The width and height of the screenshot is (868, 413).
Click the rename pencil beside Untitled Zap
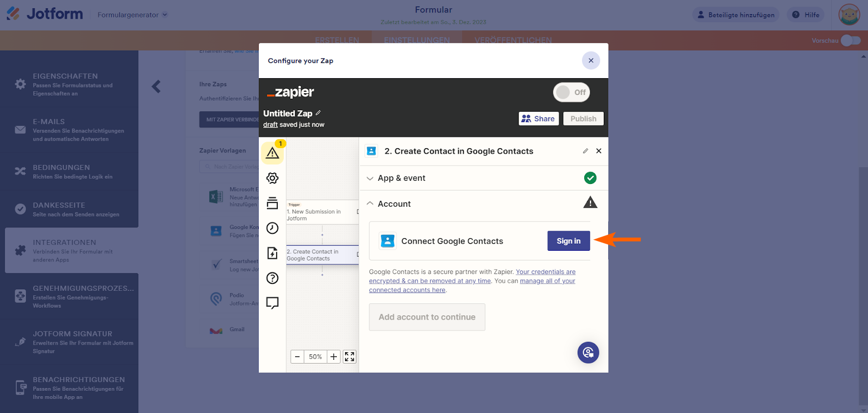(x=318, y=113)
